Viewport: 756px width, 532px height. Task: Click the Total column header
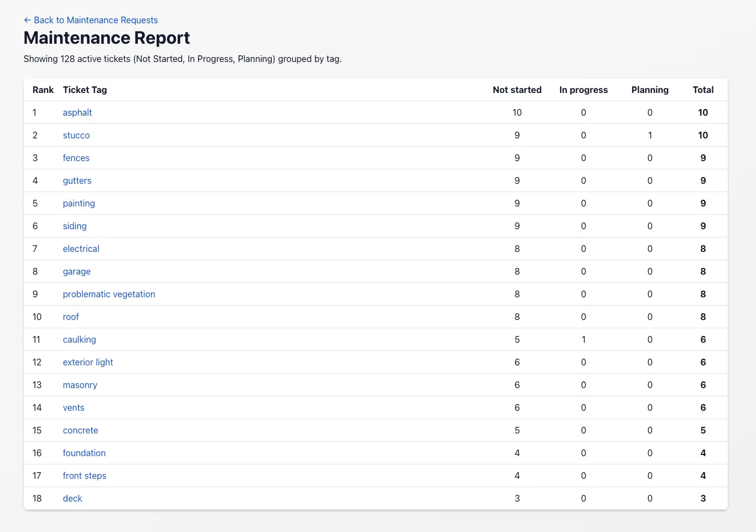(x=703, y=90)
